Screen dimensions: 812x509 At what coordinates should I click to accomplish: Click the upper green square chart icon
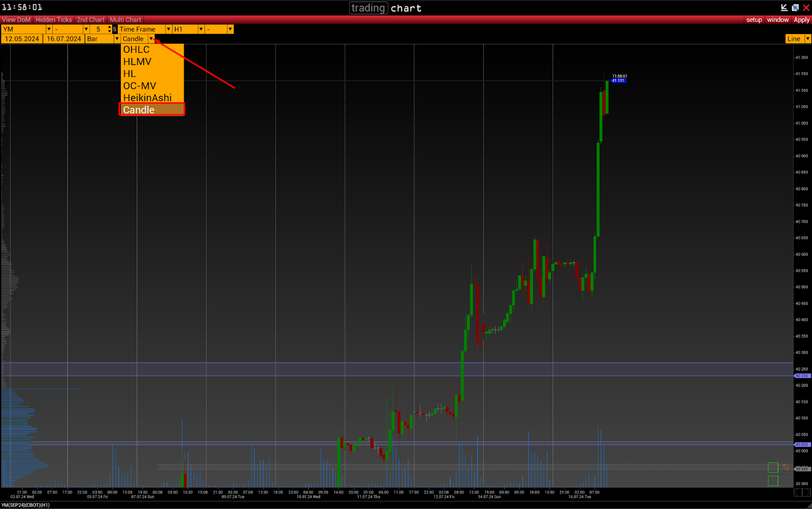click(773, 467)
